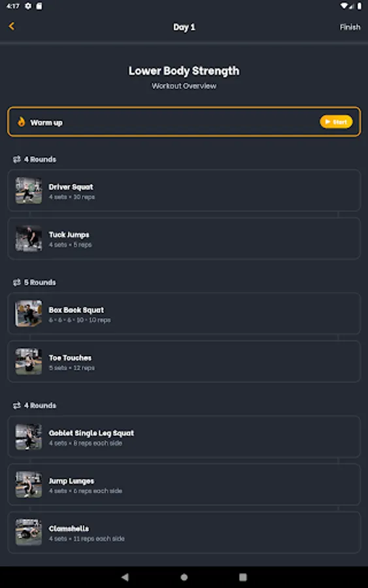Open the Tuck Jumps exercise thumbnail
This screenshot has width=368, height=588.
tap(29, 238)
